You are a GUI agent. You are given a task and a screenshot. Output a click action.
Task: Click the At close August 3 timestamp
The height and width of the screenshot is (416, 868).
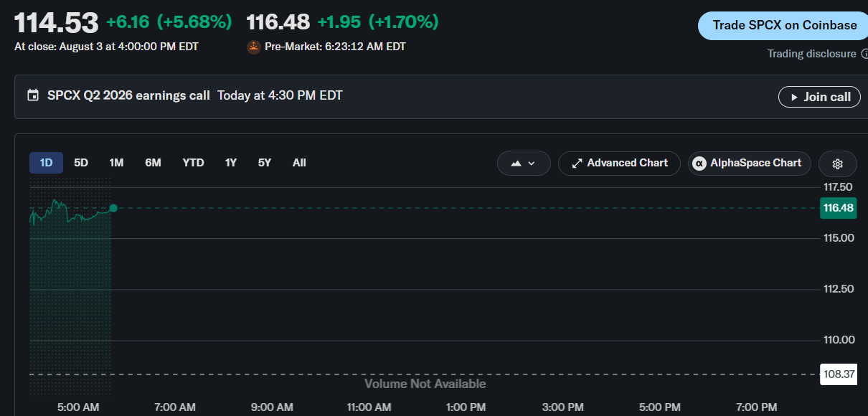click(107, 47)
